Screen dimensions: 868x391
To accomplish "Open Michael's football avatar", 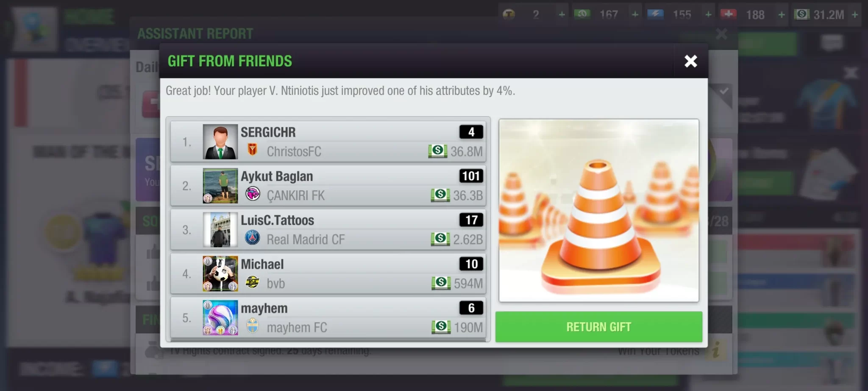I will tap(220, 274).
